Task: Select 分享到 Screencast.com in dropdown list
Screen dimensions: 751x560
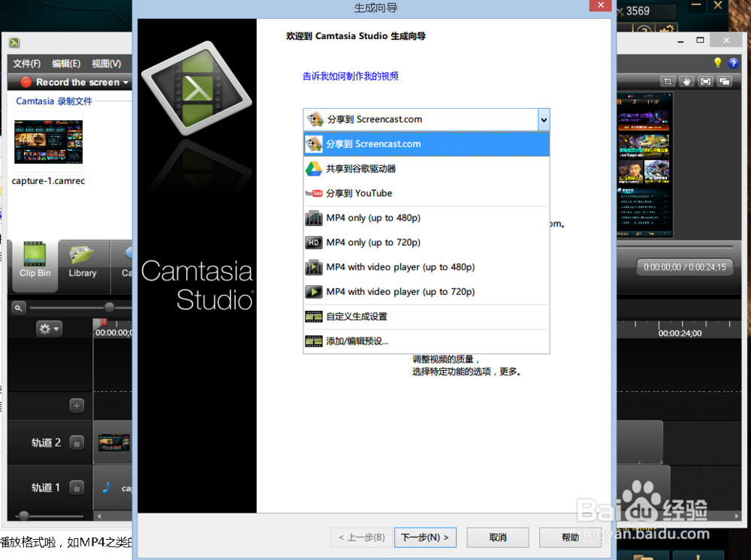Action: click(x=427, y=144)
